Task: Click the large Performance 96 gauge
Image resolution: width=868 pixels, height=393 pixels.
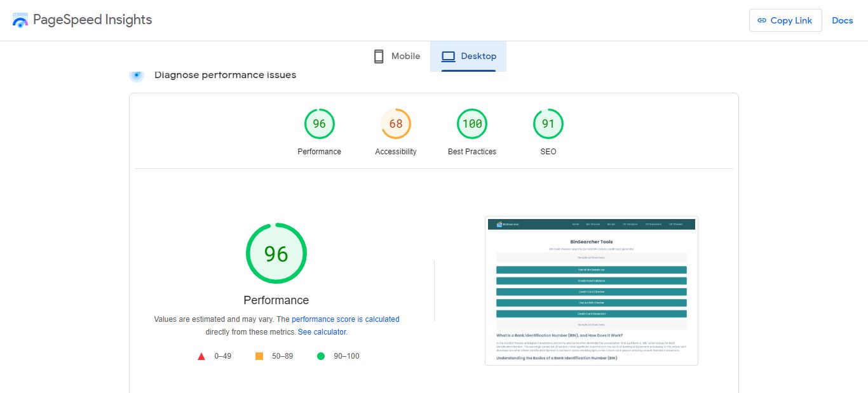Action: pyautogui.click(x=276, y=253)
